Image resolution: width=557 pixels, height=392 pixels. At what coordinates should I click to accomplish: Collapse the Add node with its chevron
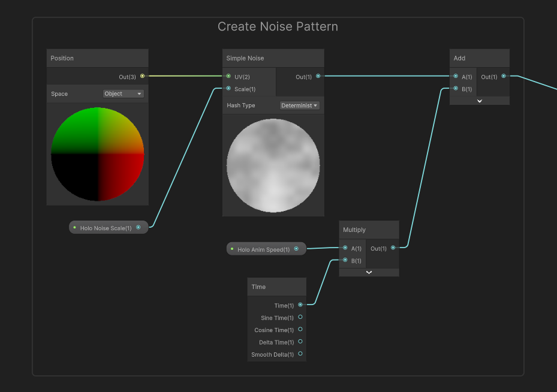tap(479, 101)
